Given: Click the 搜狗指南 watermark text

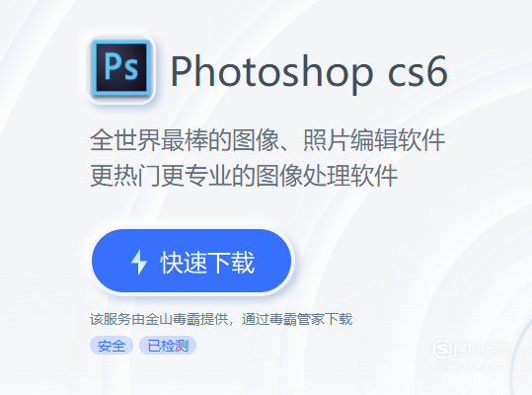Looking at the screenshot, I should point(481,350).
